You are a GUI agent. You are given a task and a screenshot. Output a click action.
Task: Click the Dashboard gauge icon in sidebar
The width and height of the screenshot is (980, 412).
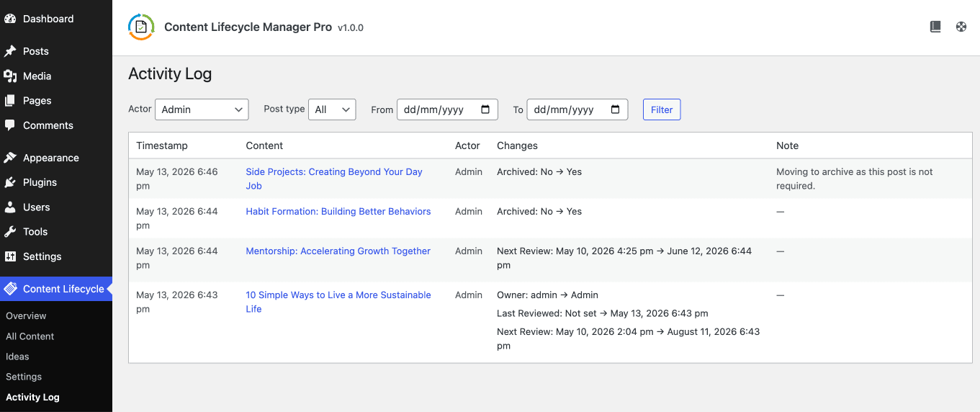click(10, 19)
